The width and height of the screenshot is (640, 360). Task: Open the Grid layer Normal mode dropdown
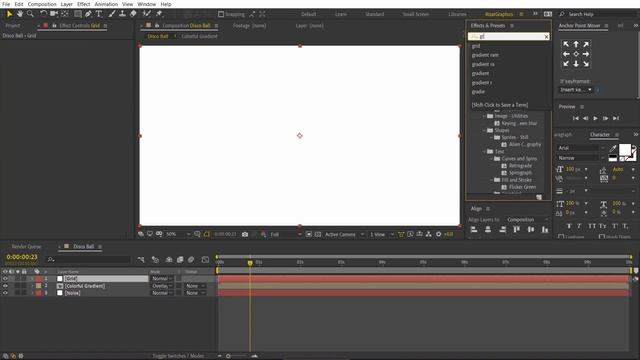162,279
